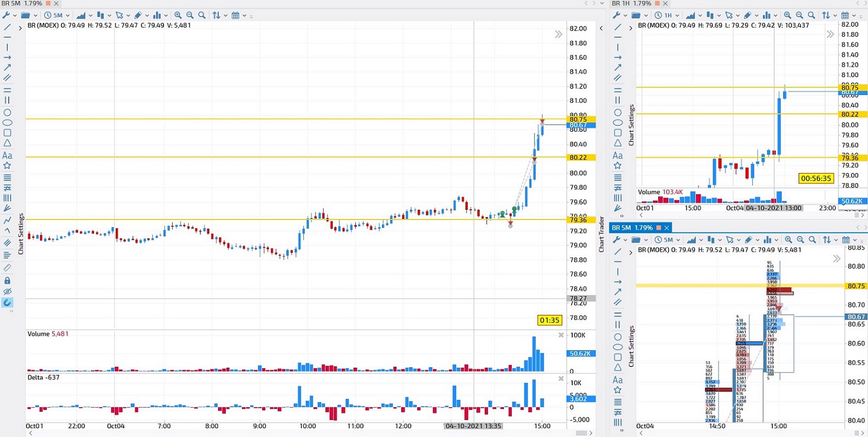Open Chart Settings vertical tab in 1H chart
Screen dimensions: 868x437
click(x=631, y=125)
